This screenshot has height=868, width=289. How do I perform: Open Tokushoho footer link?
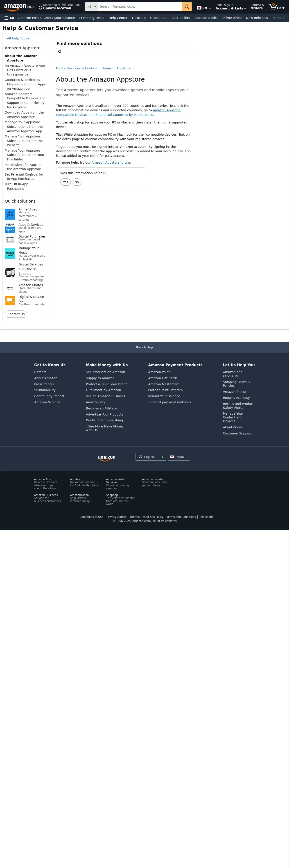[206, 517]
